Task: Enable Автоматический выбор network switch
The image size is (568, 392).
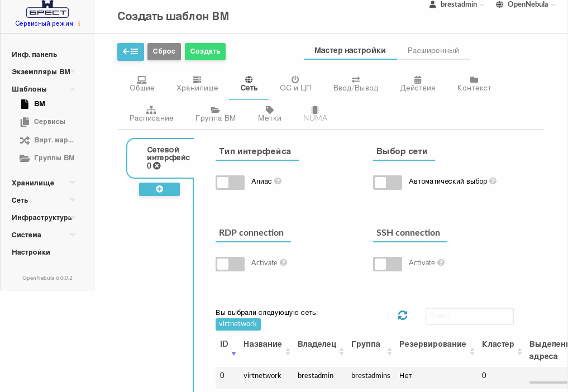Action: [388, 183]
